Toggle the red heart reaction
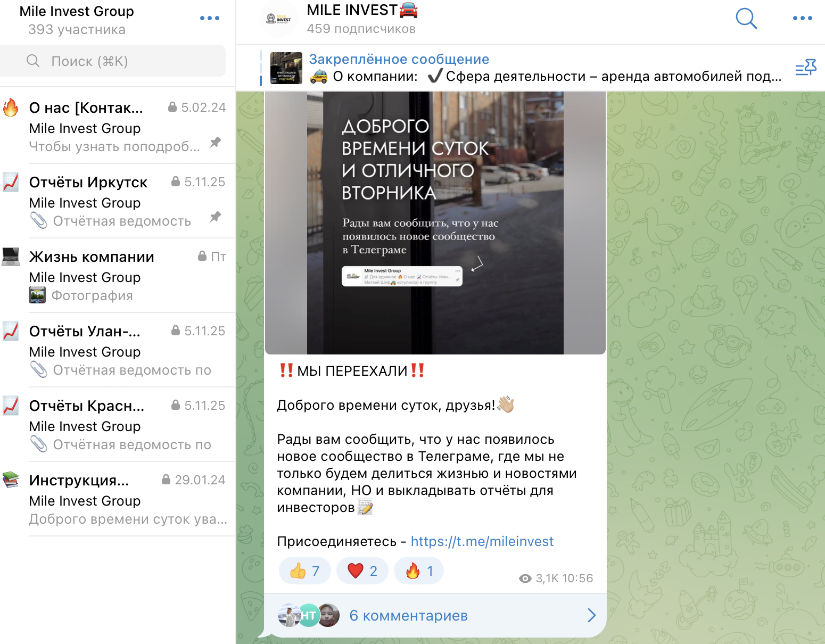 pyautogui.click(x=362, y=571)
